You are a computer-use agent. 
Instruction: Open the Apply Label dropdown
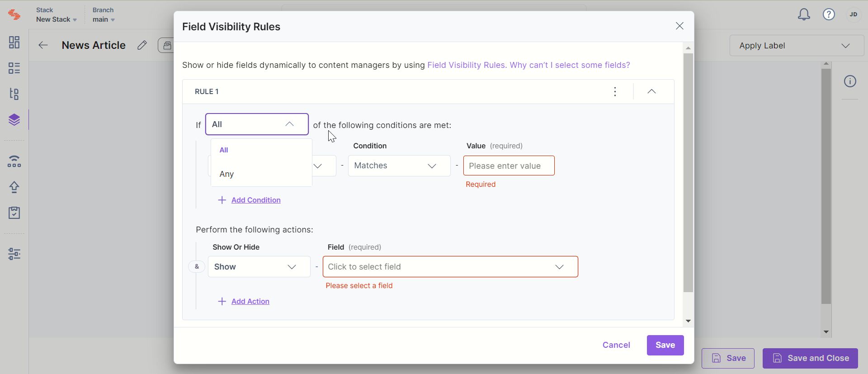(797, 46)
